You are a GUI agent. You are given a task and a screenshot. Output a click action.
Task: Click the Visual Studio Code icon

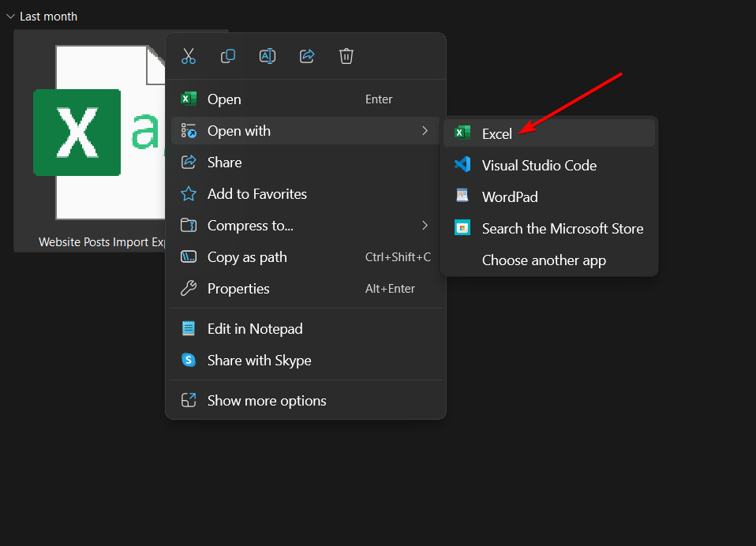pos(462,165)
